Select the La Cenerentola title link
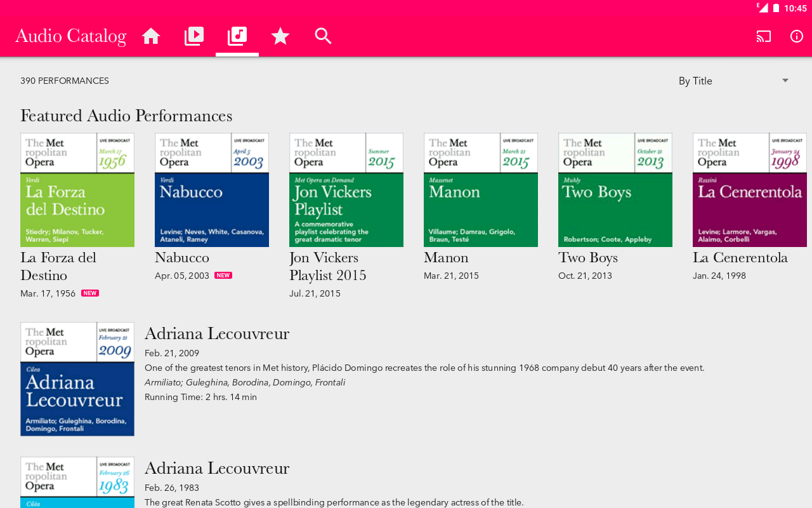The width and height of the screenshot is (812, 508). click(740, 257)
